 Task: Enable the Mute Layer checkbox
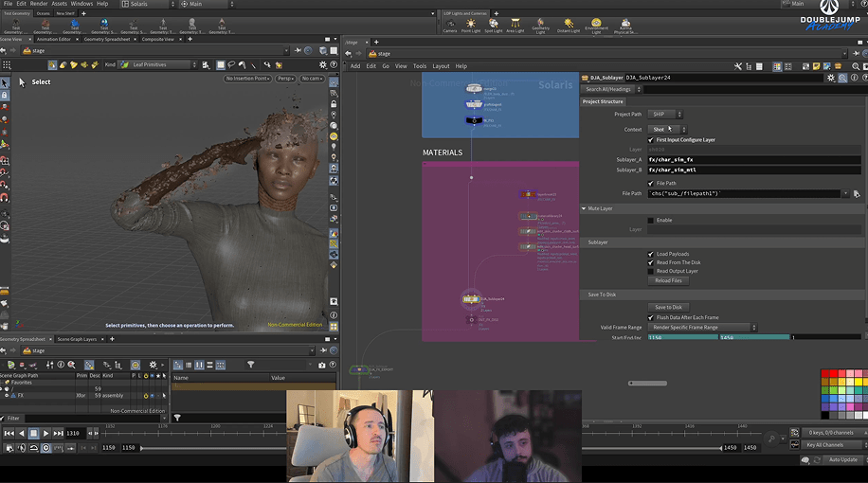650,220
